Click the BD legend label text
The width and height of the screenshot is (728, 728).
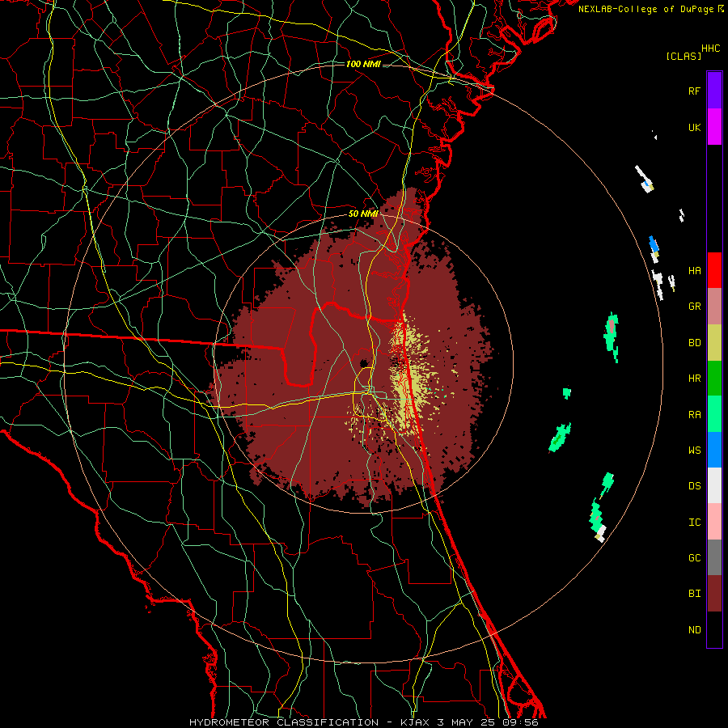694,343
